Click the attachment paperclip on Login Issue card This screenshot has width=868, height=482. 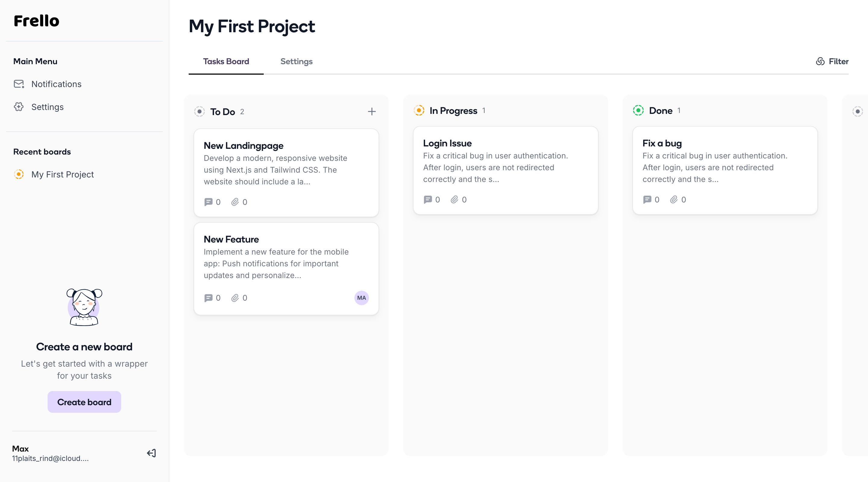click(x=454, y=199)
